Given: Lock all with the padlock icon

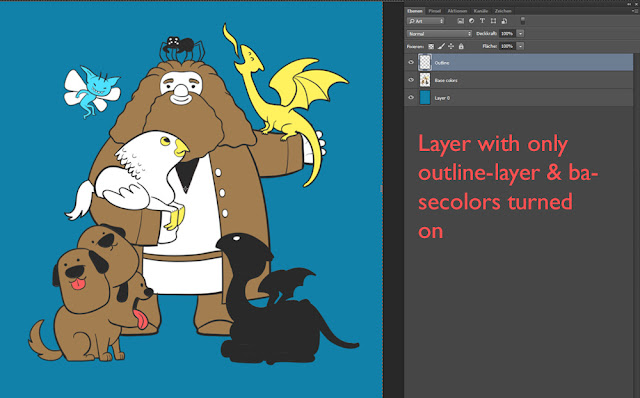Looking at the screenshot, I should (461, 47).
